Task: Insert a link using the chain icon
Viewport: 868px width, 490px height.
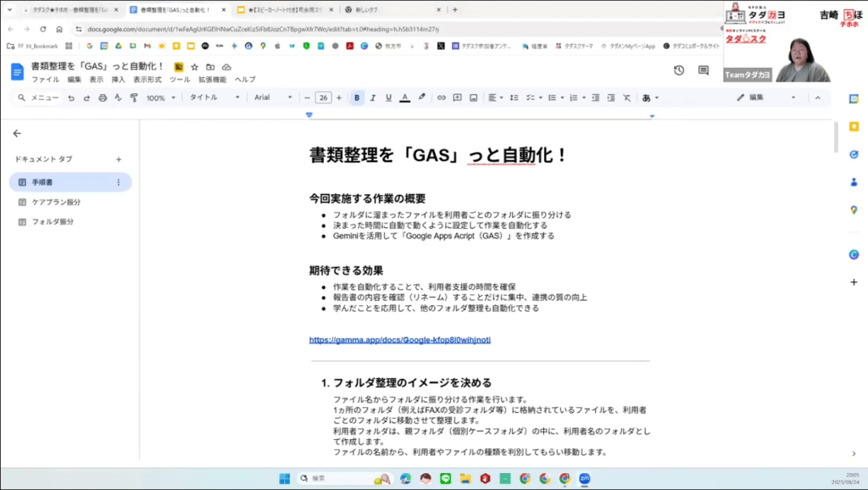Action: click(441, 98)
